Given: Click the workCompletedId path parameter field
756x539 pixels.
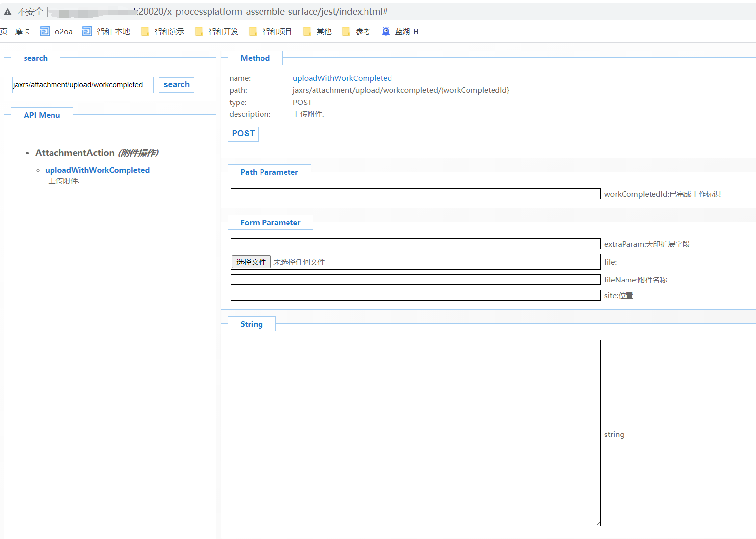Looking at the screenshot, I should tap(415, 194).
